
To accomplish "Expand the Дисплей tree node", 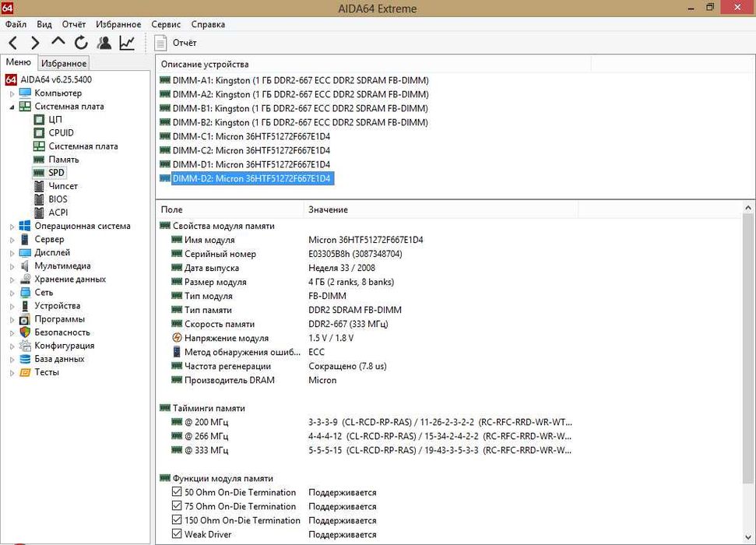I will pos(12,253).
